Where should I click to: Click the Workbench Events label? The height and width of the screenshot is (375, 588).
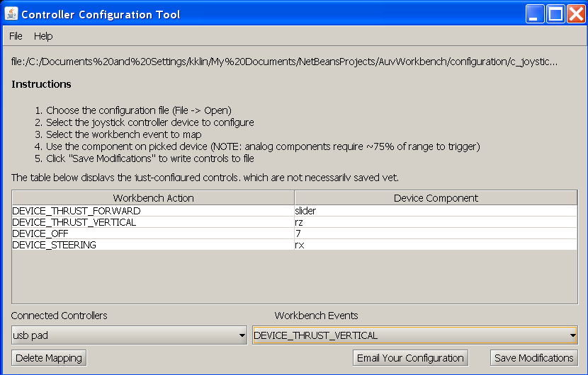click(316, 316)
